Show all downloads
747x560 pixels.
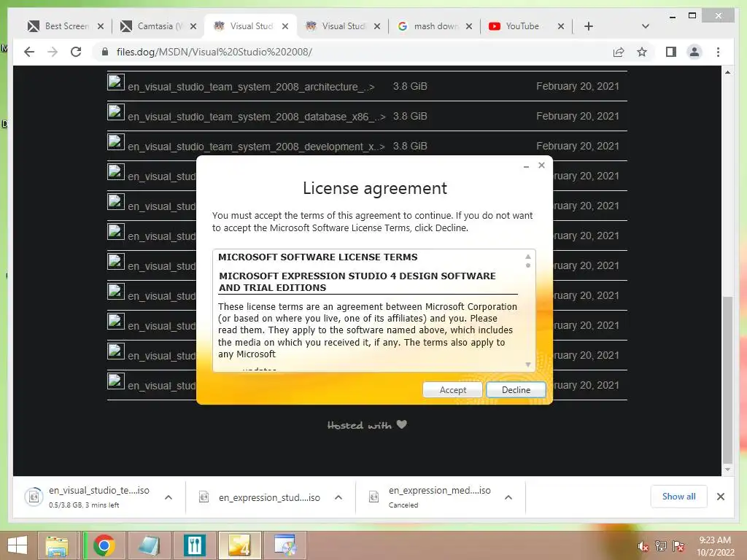pyautogui.click(x=678, y=496)
